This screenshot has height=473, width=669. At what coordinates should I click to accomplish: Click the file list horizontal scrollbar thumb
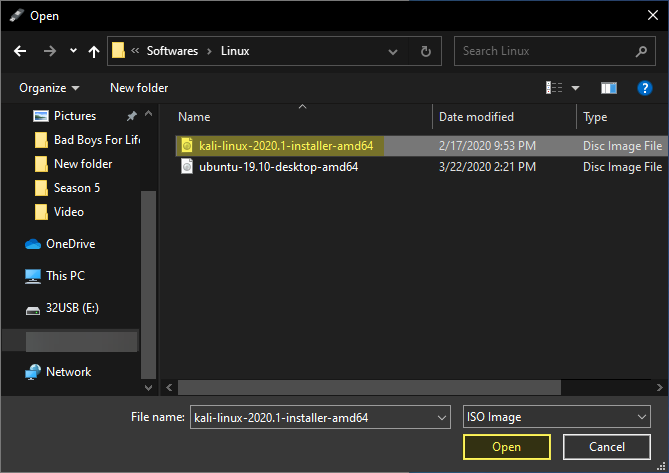(x=369, y=388)
